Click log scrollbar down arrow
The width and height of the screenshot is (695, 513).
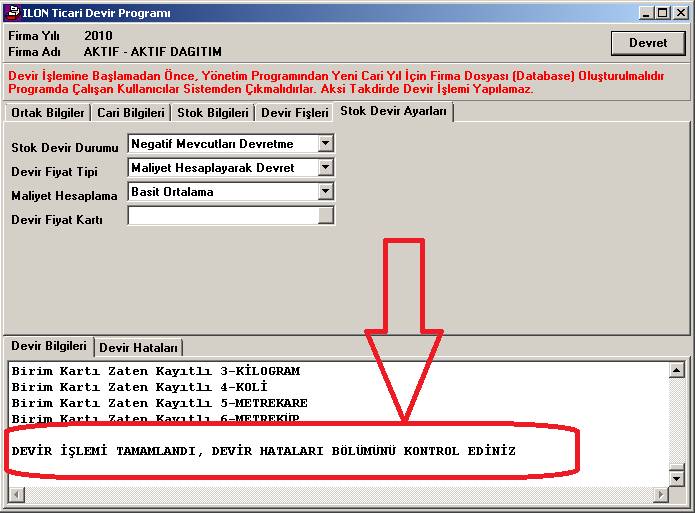(676, 478)
